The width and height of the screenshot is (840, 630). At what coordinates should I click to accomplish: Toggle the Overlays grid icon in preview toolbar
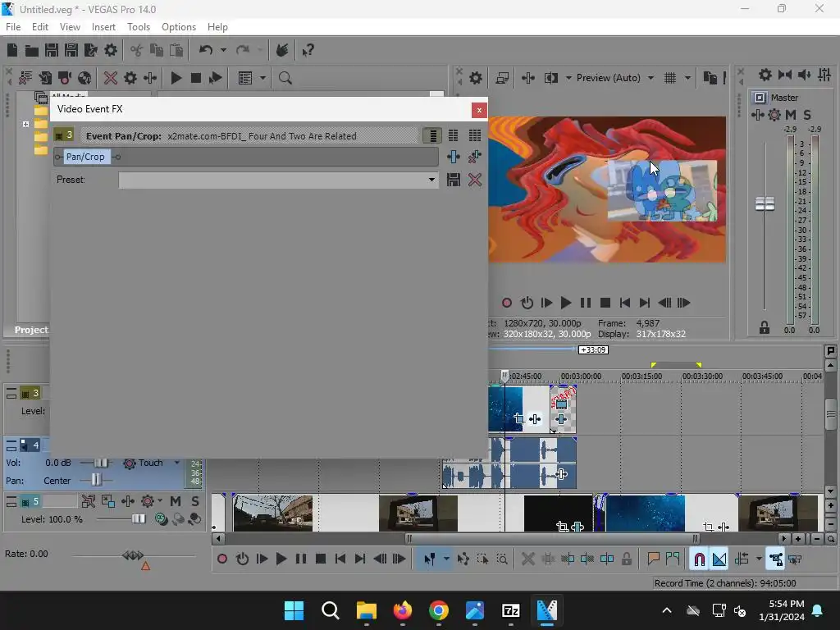pos(670,78)
